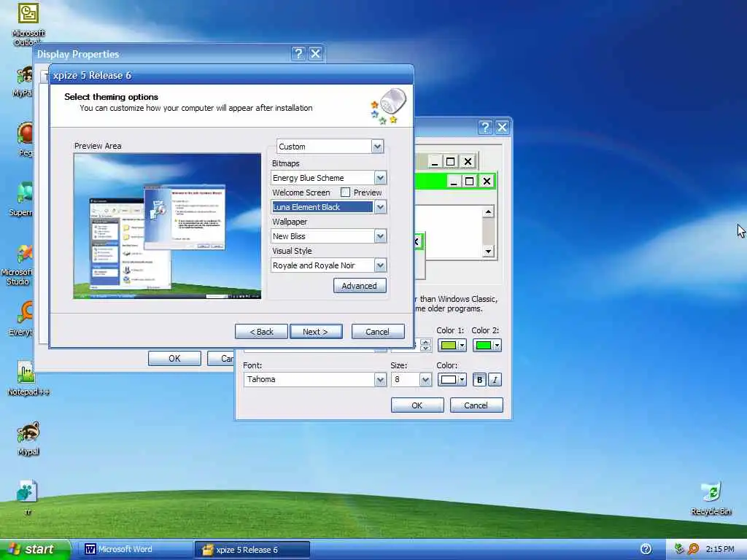Viewport: 747px width, 560px height.
Task: Close the Display Properties window
Action: 315,53
